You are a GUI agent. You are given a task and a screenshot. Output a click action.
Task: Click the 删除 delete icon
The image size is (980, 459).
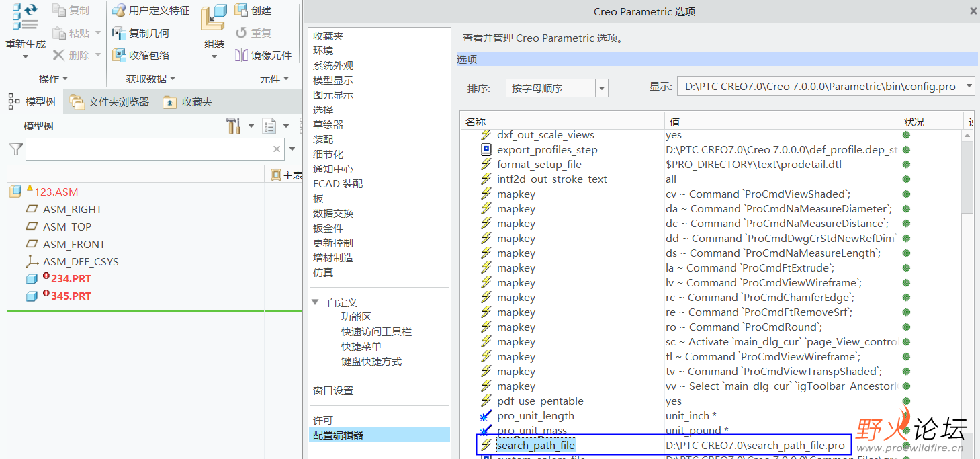(59, 55)
